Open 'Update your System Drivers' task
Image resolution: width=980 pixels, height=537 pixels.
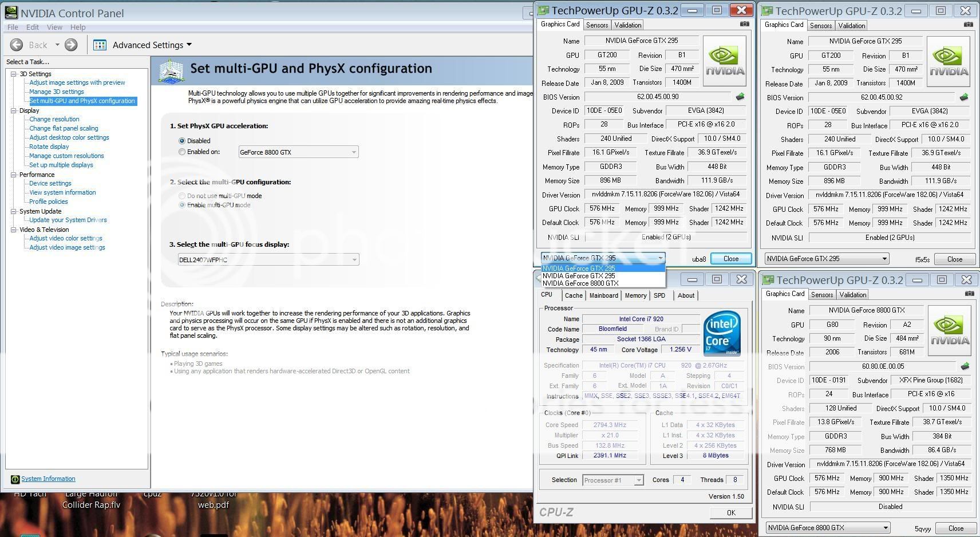pyautogui.click(x=68, y=220)
